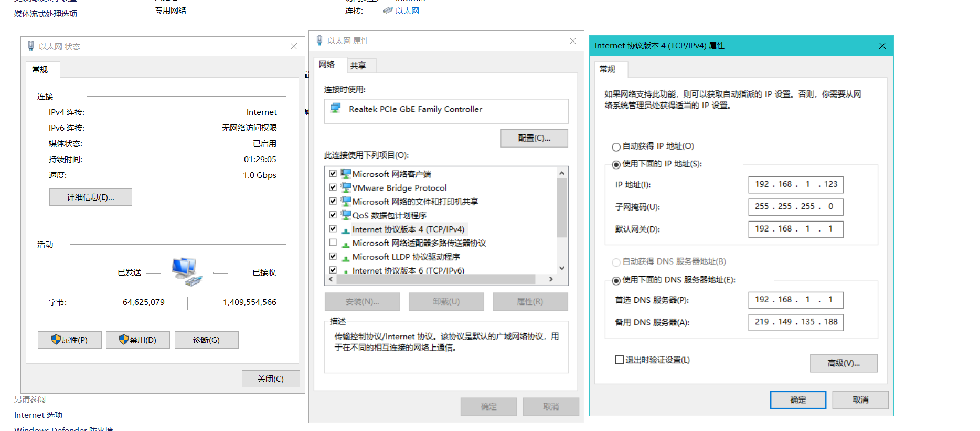Select 使用下面的 DNS 服务器地址(E) radio button
Viewport: 980px width, 431px height.
click(616, 281)
